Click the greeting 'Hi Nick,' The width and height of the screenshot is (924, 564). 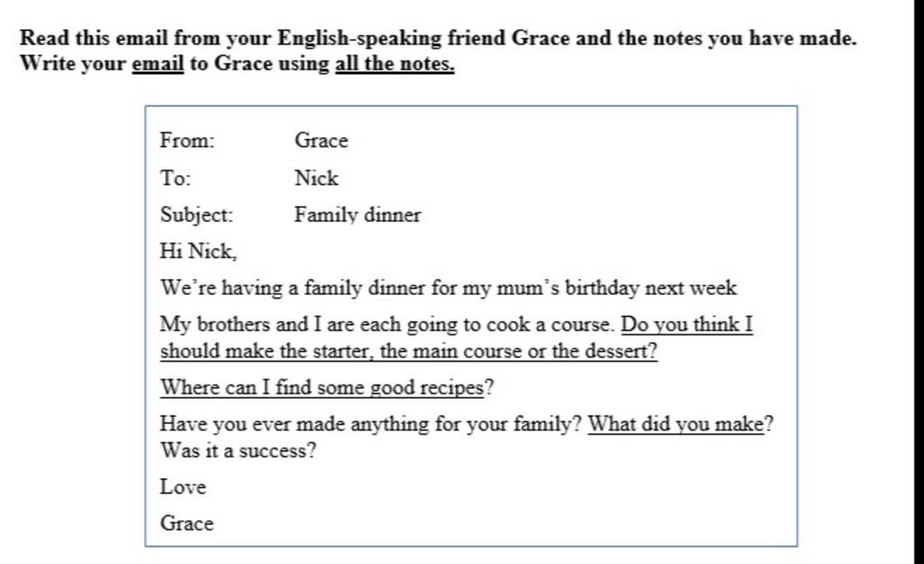point(199,252)
